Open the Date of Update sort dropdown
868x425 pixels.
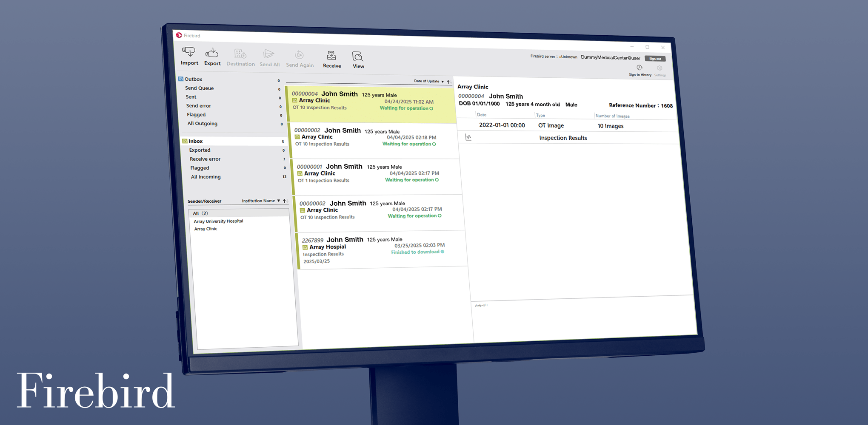pos(443,82)
